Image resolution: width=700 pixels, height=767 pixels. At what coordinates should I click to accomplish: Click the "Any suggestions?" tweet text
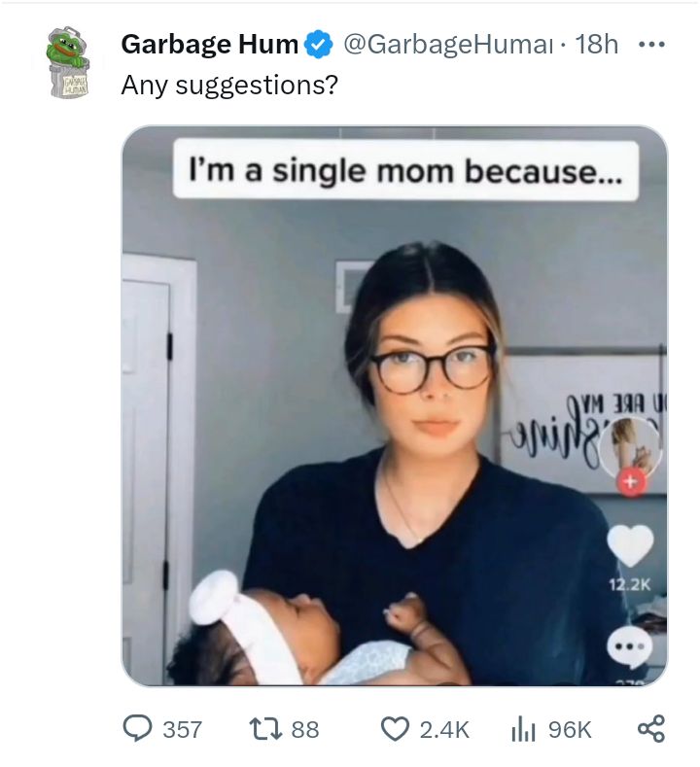(x=229, y=86)
